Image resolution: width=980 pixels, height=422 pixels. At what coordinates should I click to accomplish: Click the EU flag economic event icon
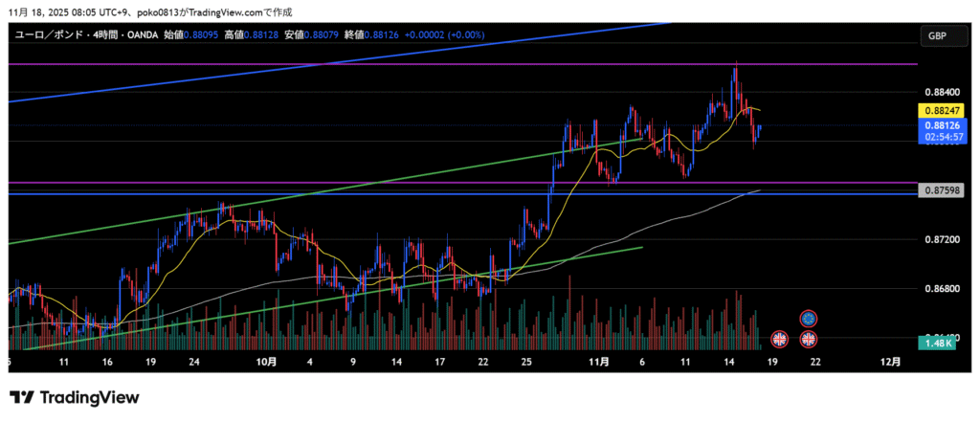tap(809, 319)
